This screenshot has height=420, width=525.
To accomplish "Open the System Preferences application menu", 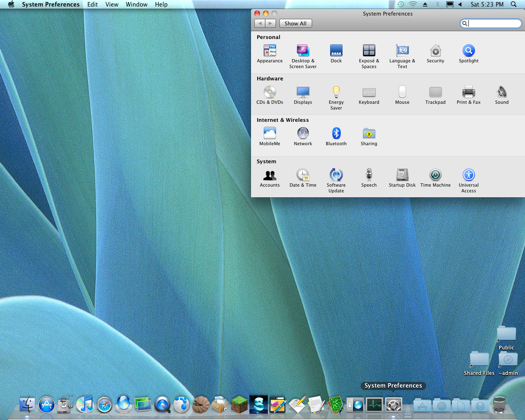I will click(x=51, y=5).
